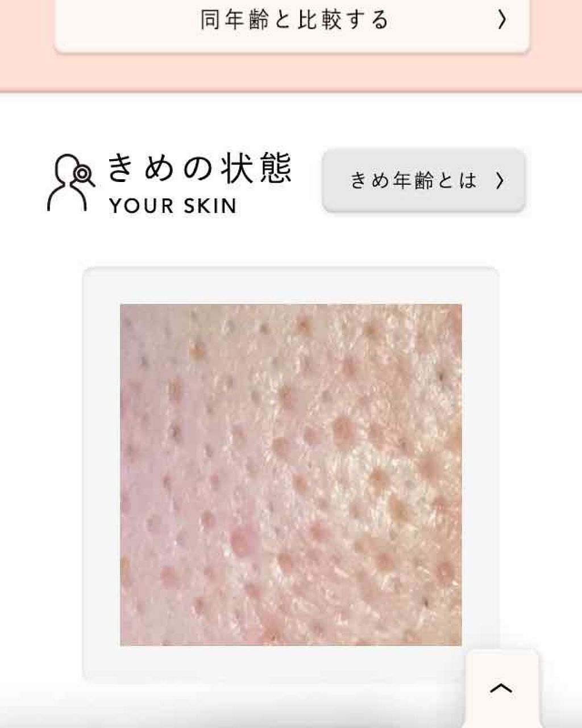Image resolution: width=582 pixels, height=728 pixels.
Task: Click the right chevron beside きめ年齢とは
Action: pos(499,181)
